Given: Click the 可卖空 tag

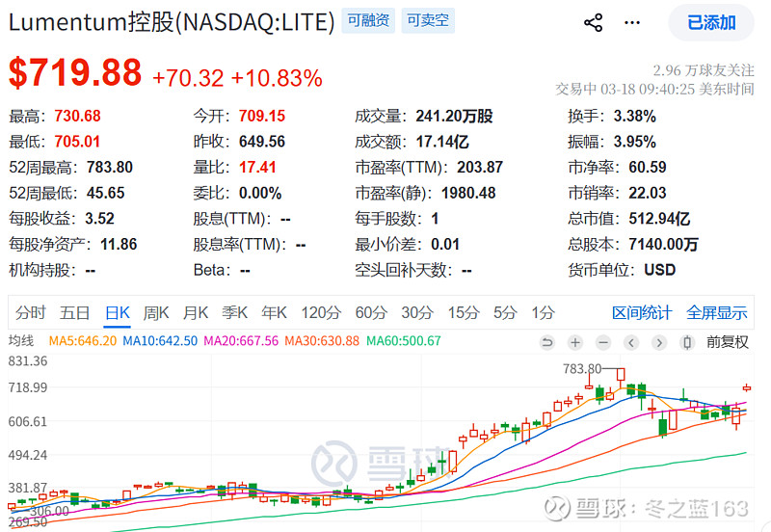Looking at the screenshot, I should point(428,20).
